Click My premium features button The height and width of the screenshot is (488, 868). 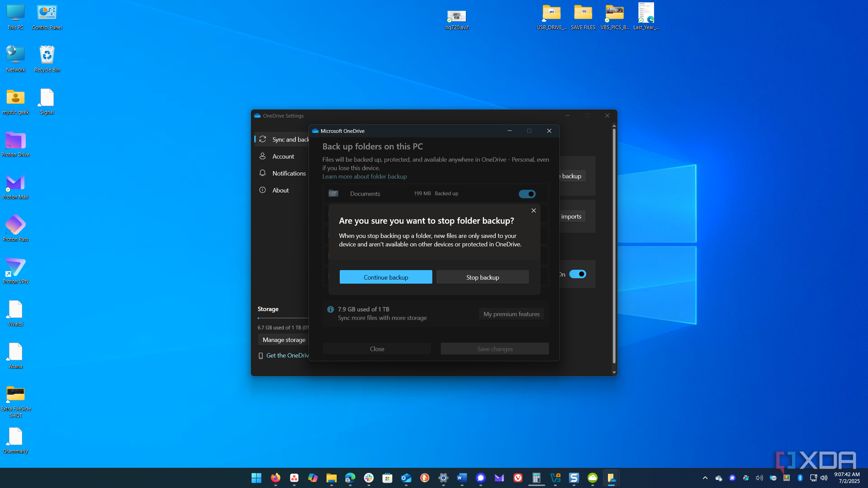point(511,314)
